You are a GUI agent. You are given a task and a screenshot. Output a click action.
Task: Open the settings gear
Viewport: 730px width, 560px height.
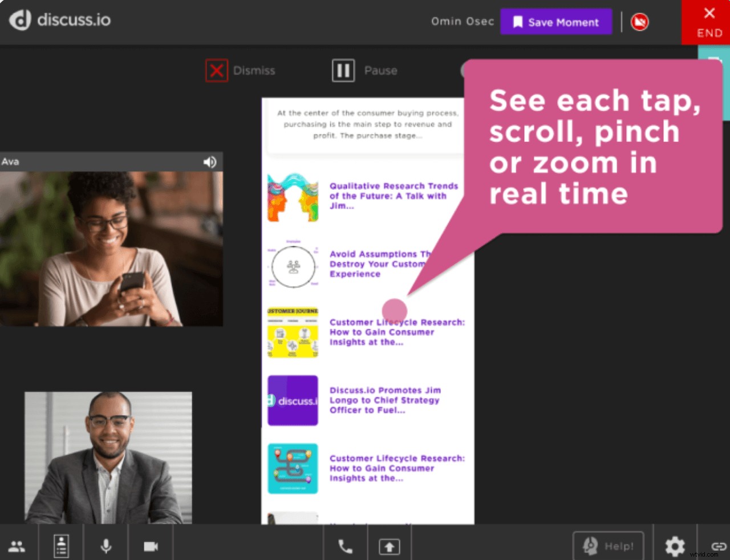[x=675, y=546]
